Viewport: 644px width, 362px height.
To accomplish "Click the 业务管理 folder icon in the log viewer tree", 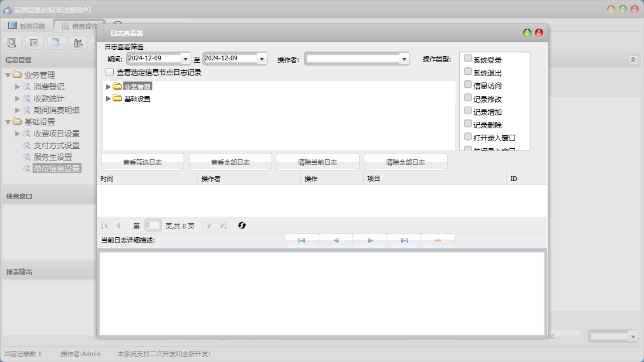I will click(x=117, y=86).
